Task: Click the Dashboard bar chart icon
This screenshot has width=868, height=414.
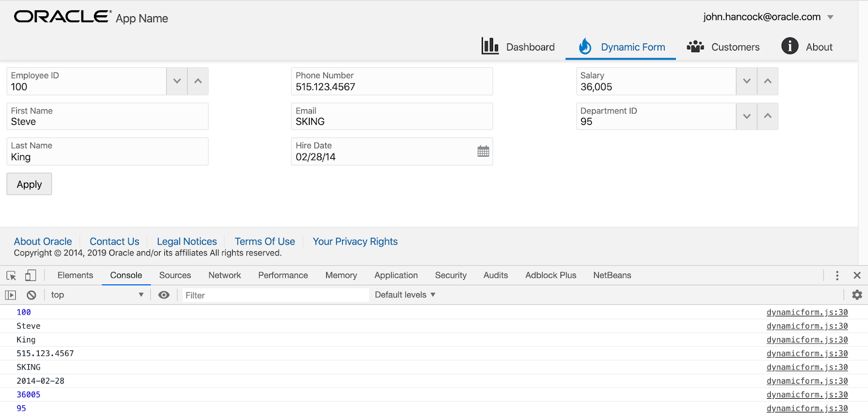Action: pos(490,46)
